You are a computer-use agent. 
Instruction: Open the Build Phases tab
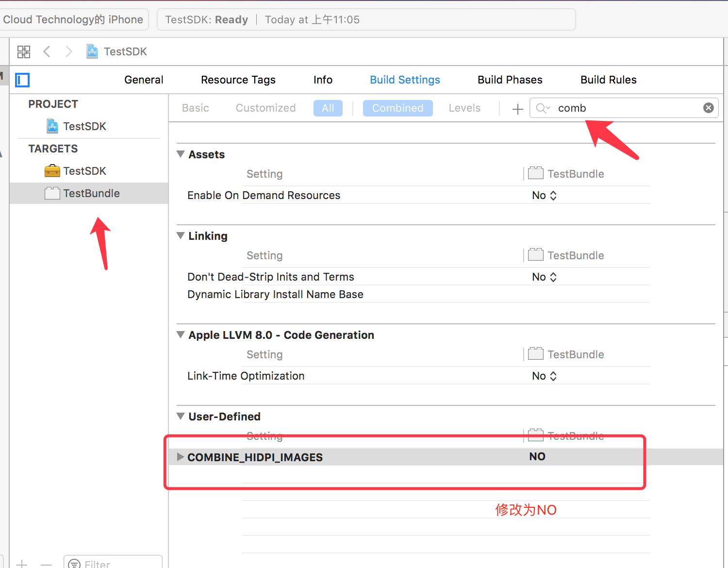coord(510,80)
